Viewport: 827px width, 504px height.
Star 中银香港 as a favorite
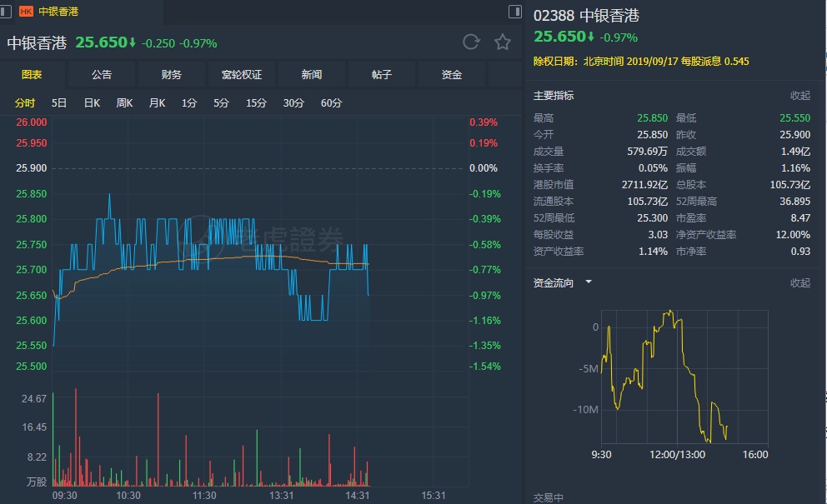[502, 42]
